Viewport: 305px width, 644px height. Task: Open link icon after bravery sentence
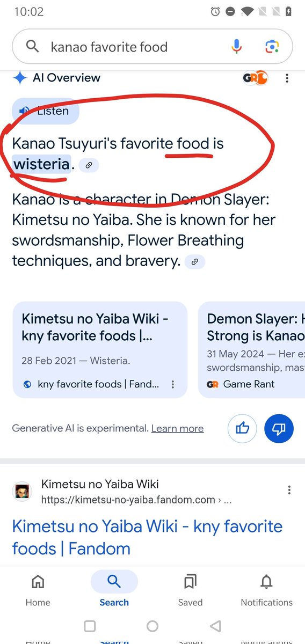[195, 262]
